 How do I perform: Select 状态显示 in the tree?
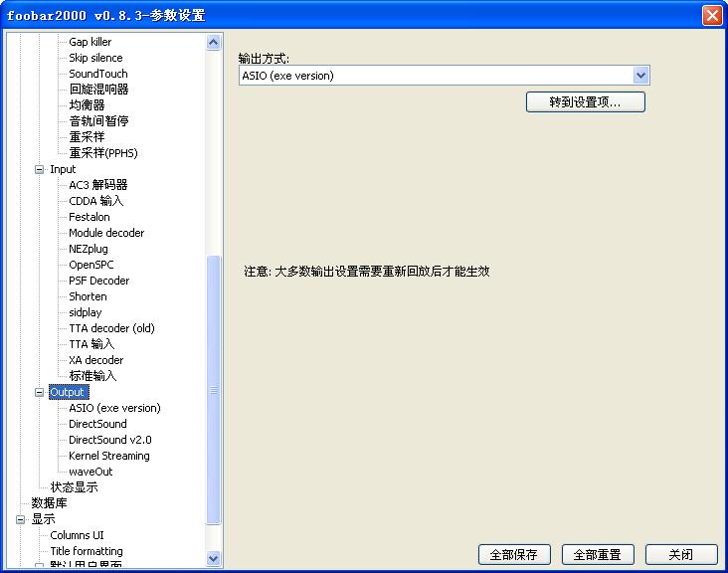(x=74, y=487)
